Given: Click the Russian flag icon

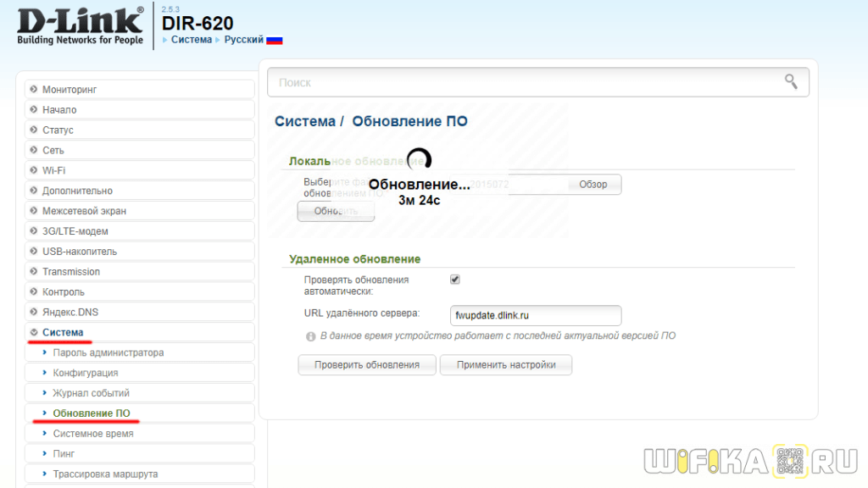Looking at the screenshot, I should coord(275,40).
